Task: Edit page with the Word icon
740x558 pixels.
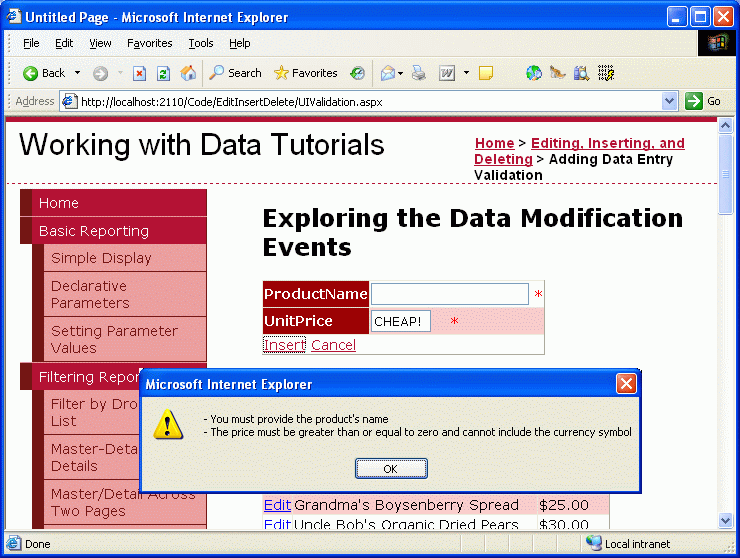Action: pyautogui.click(x=446, y=73)
